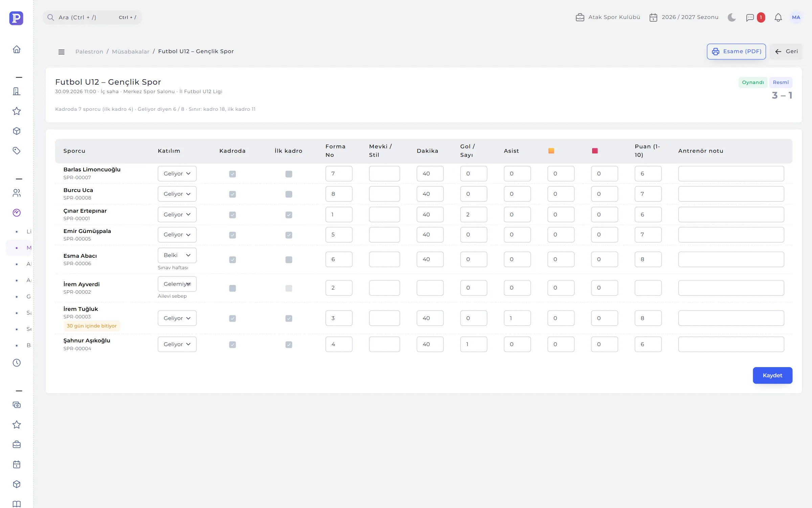Toggle Kadroda checkbox for Barlas Limoncuoğlu
This screenshot has width=812, height=508.
(232, 174)
